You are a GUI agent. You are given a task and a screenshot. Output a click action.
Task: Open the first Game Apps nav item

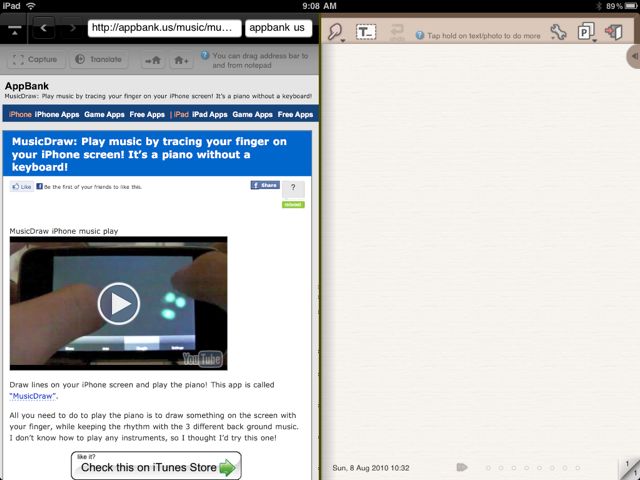(104, 115)
